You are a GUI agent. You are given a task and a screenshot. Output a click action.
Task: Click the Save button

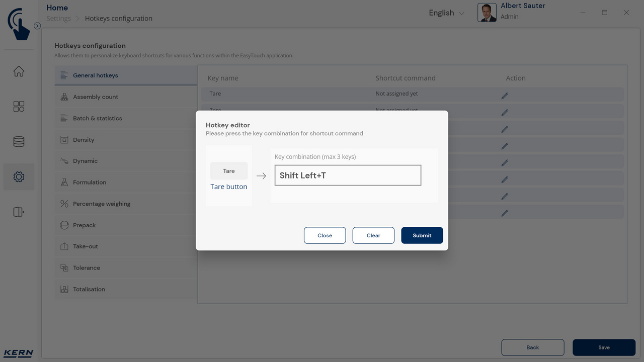pos(604,347)
